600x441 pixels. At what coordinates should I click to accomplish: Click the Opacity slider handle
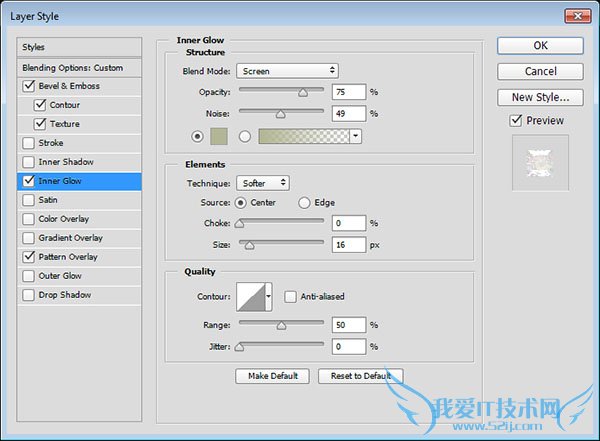(x=303, y=93)
